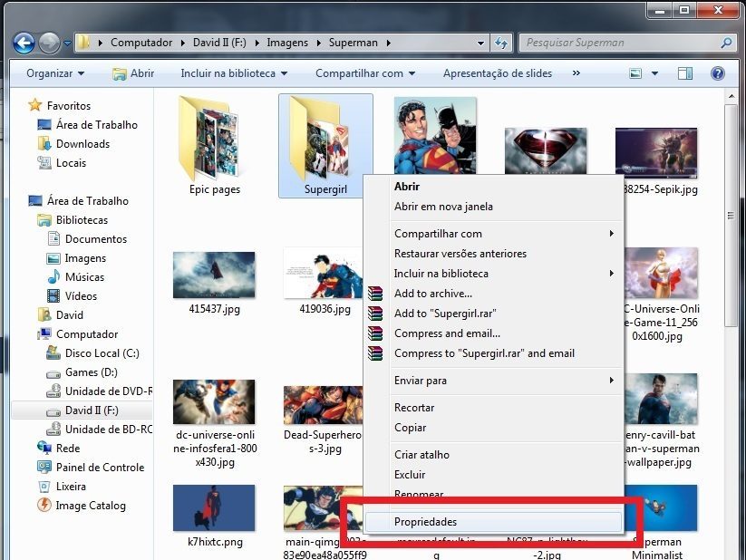Open Painel de Controle

(x=100, y=468)
